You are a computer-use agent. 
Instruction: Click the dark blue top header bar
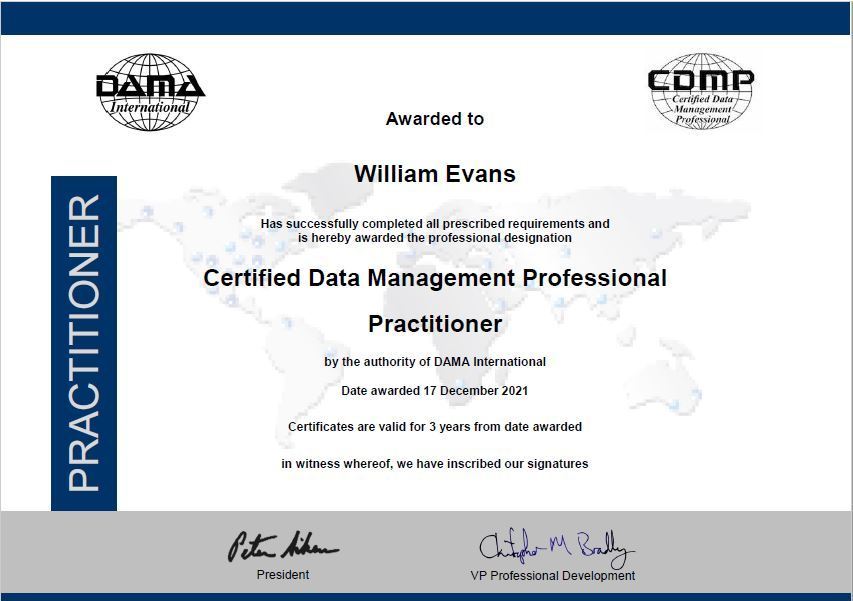coord(426,18)
